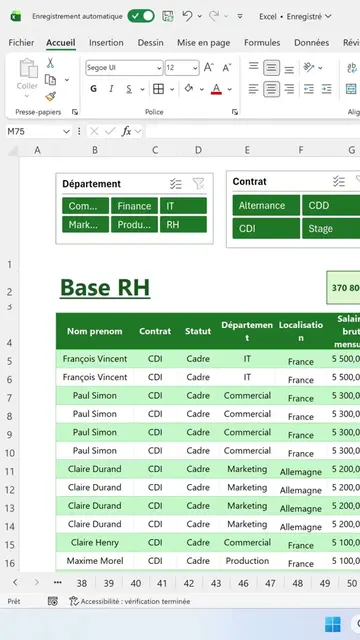Open the Données tab
360x640 pixels.
[x=311, y=42]
